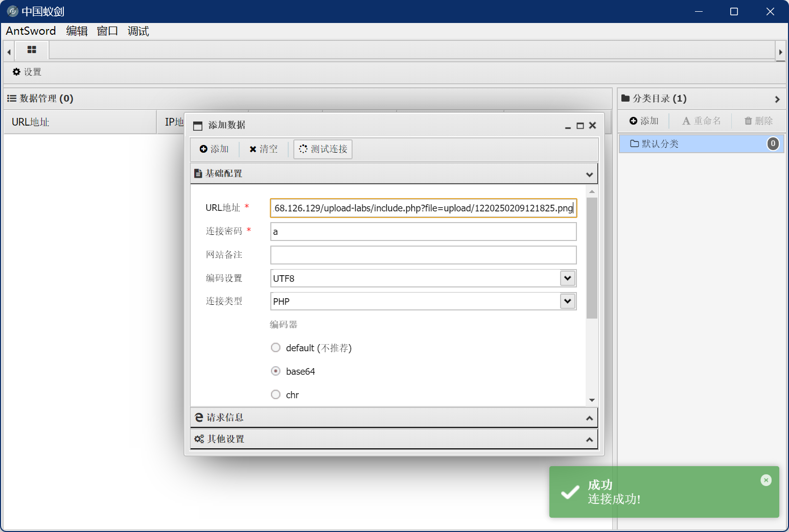The width and height of the screenshot is (789, 532).
Task: Open the 编码设置 UTF8 dropdown
Action: (567, 278)
